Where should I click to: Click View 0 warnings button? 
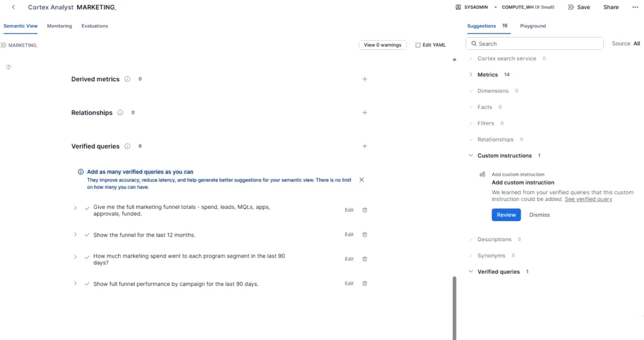(382, 45)
